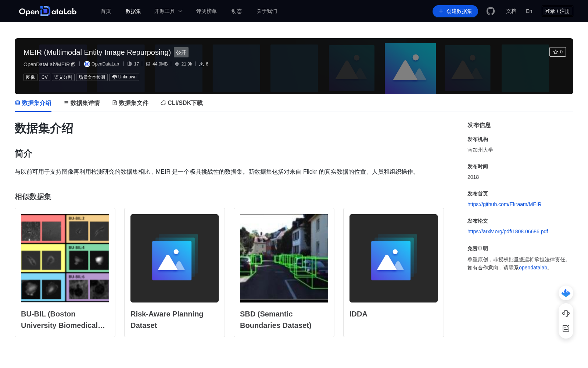The height and width of the screenshot is (368, 588).
Task: Select the CLI/SDK下载 tab
Action: click(182, 103)
